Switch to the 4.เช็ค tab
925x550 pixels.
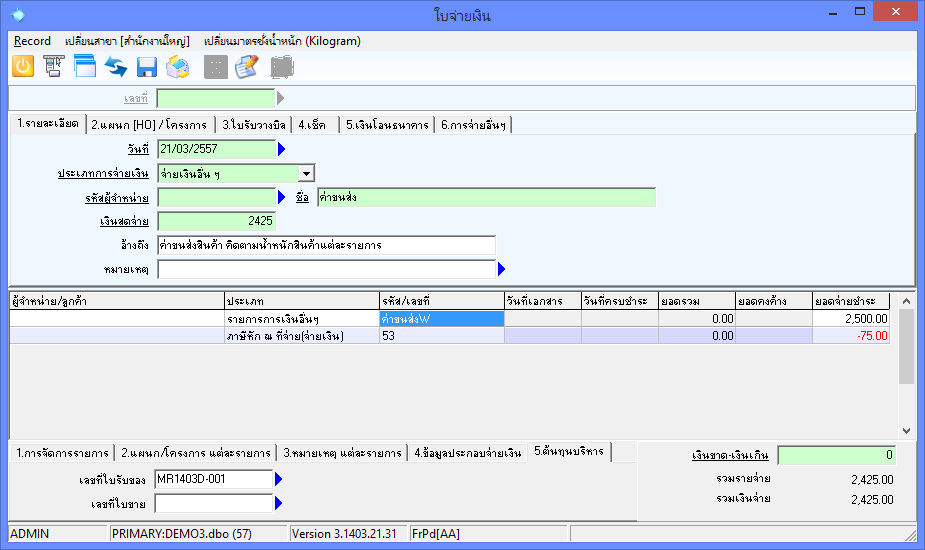[311, 125]
